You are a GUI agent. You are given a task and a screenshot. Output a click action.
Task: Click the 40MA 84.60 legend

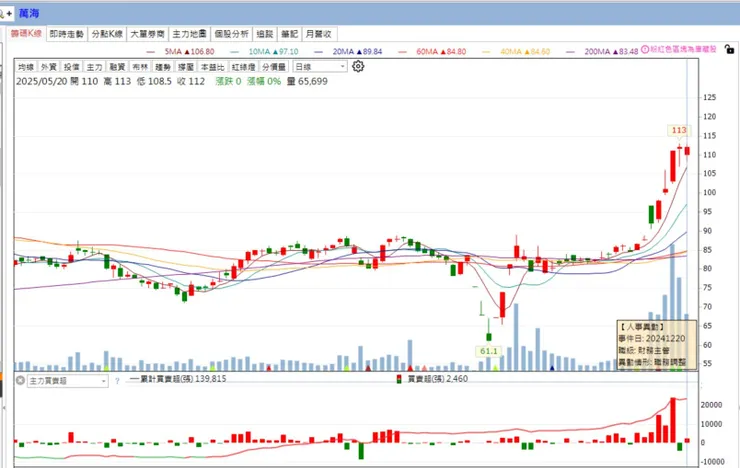(525, 51)
